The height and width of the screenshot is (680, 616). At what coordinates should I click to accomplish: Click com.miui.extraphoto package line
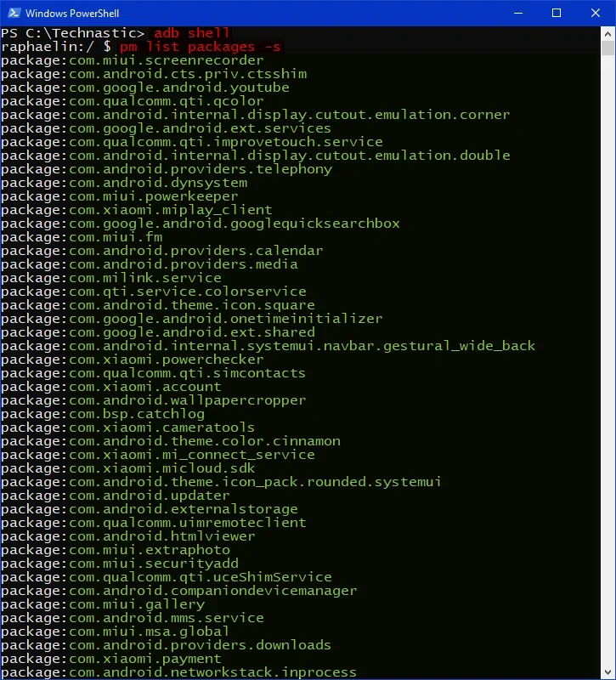tap(116, 549)
